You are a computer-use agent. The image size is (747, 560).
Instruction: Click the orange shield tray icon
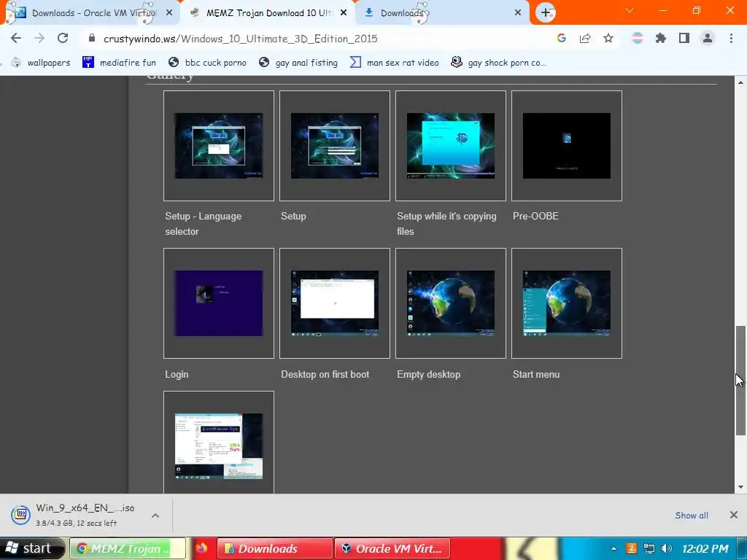point(631,548)
